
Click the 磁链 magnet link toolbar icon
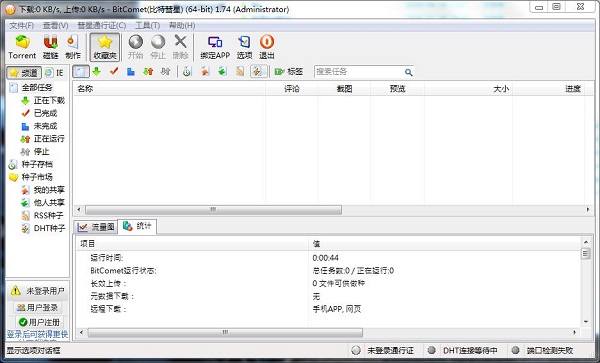pyautogui.click(x=50, y=47)
